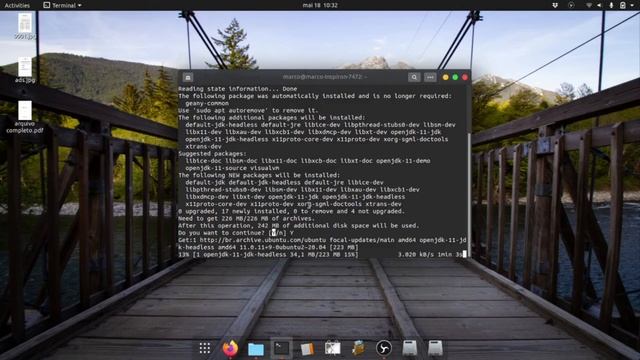Open the clock showing mai 18 10:32
Viewport: 640px width, 360px height.
tap(320, 5)
